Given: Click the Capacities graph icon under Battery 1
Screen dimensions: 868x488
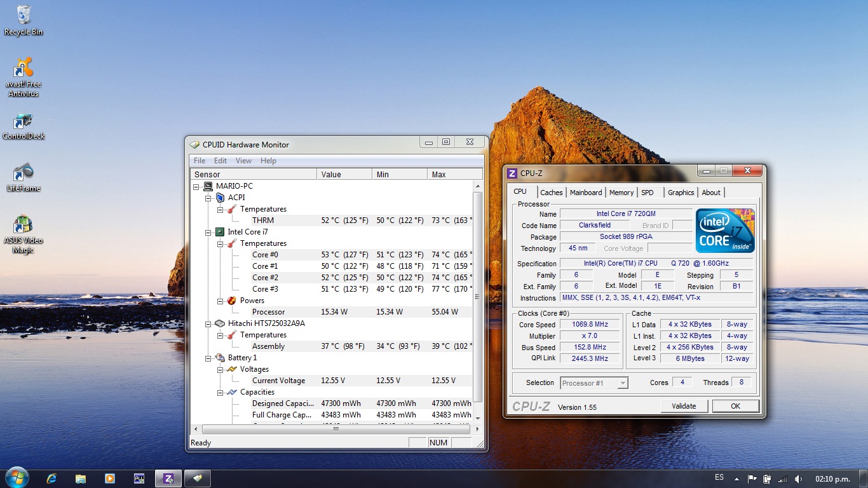Looking at the screenshot, I should pyautogui.click(x=232, y=392).
